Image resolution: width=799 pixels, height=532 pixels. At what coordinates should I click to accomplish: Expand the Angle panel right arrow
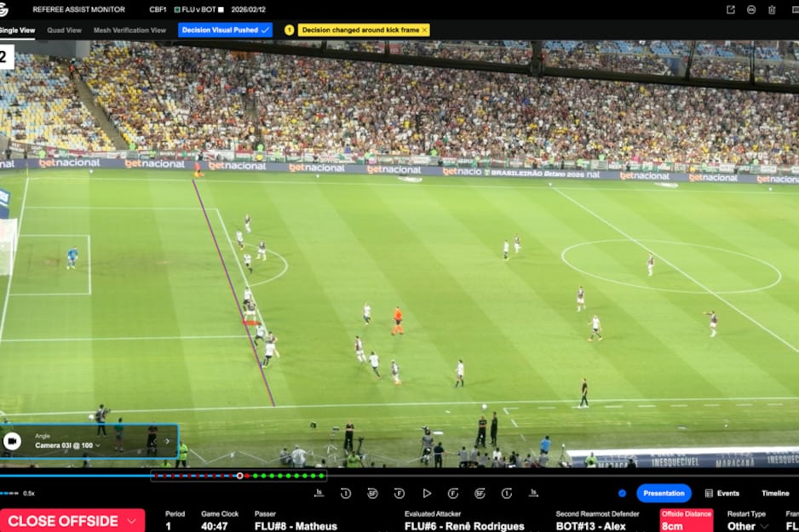(167, 441)
